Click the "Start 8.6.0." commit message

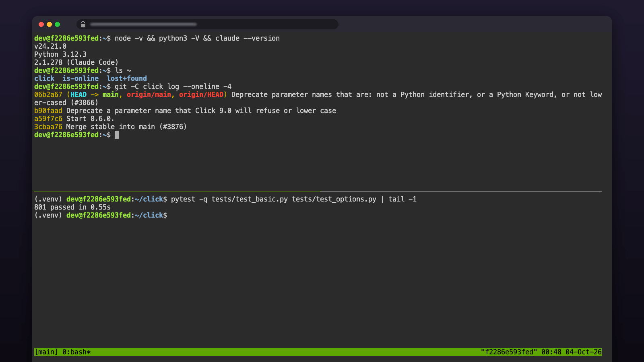pos(91,119)
